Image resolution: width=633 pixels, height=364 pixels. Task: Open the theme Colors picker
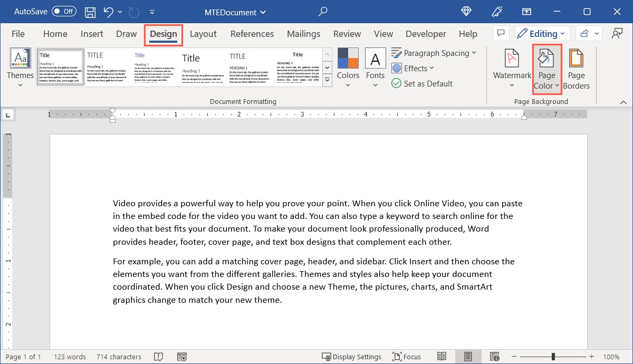[348, 67]
